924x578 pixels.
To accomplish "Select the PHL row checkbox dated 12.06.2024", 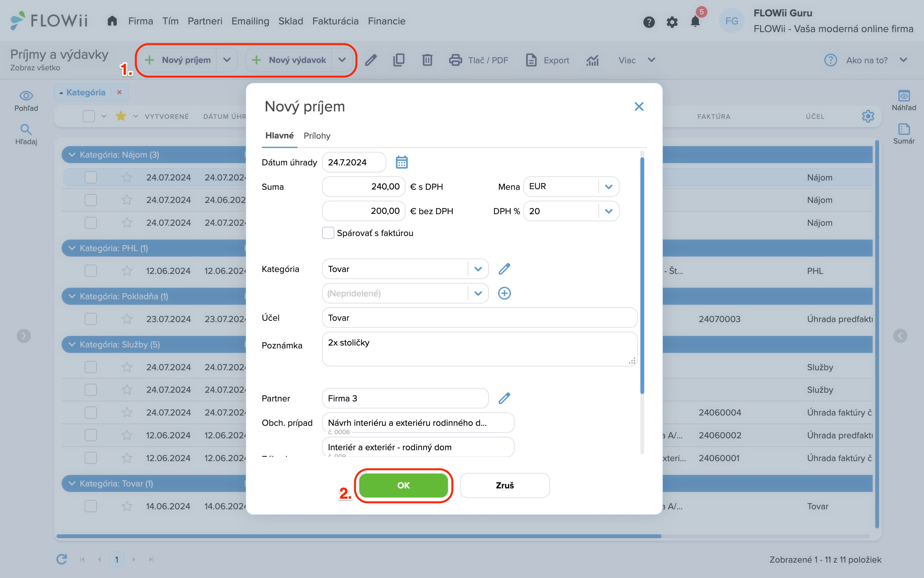I will click(x=90, y=271).
